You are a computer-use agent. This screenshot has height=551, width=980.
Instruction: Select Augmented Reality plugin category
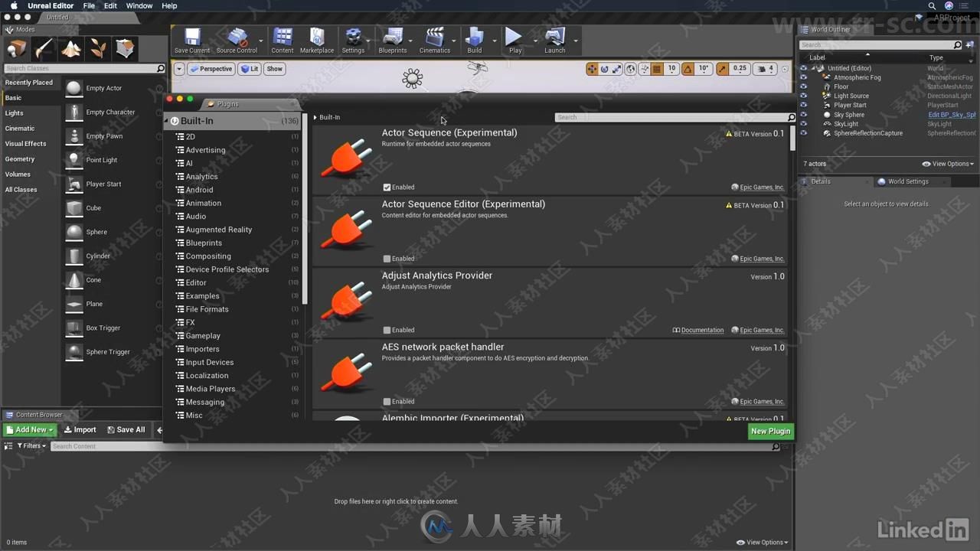pos(219,230)
